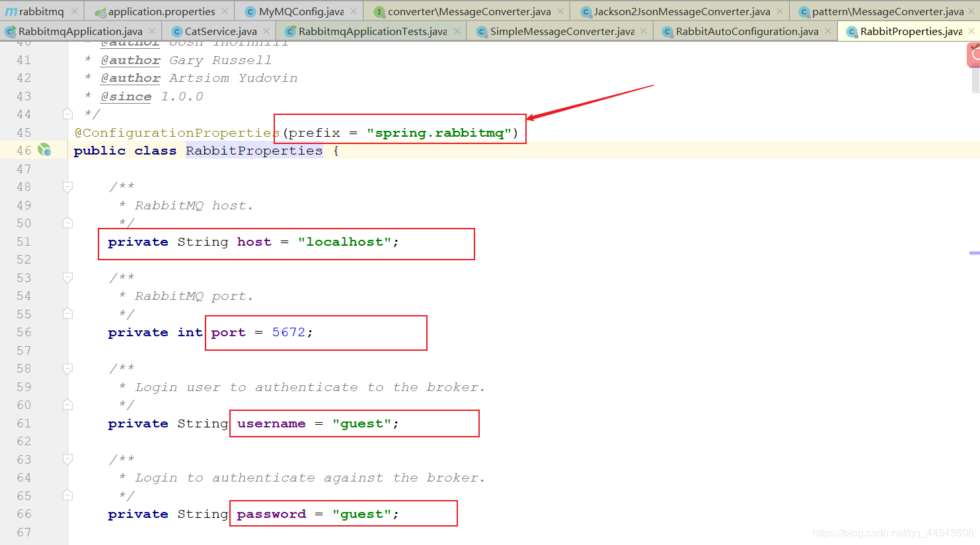980x545 pixels.
Task: Click the class icon on CatService.java tab
Action: [176, 32]
